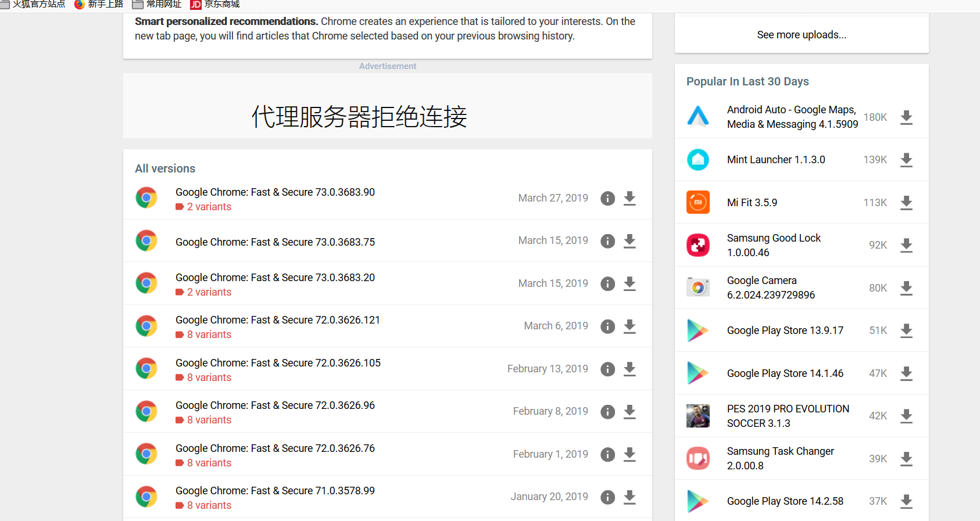This screenshot has height=521, width=980.
Task: Click Samsung Good Lock app icon
Action: pyautogui.click(x=698, y=245)
